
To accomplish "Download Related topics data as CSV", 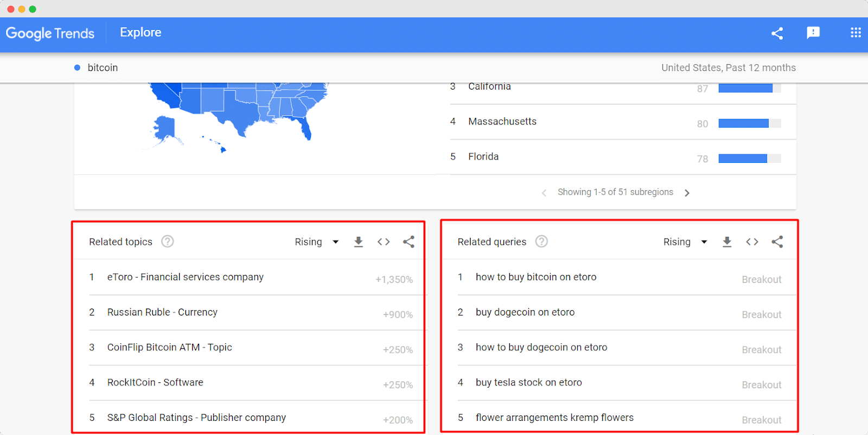I will click(x=358, y=242).
